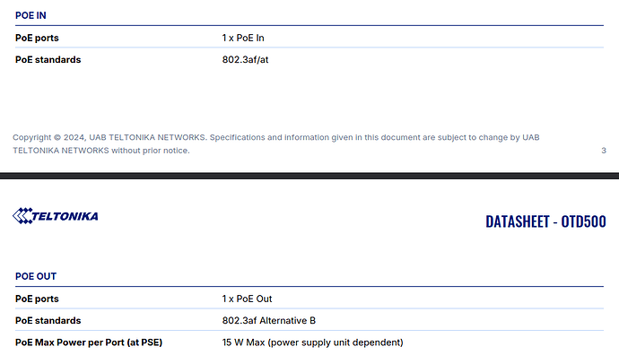Image resolution: width=619 pixels, height=364 pixels.
Task: Click PoE standards label under POE IN
Action: [48, 60]
